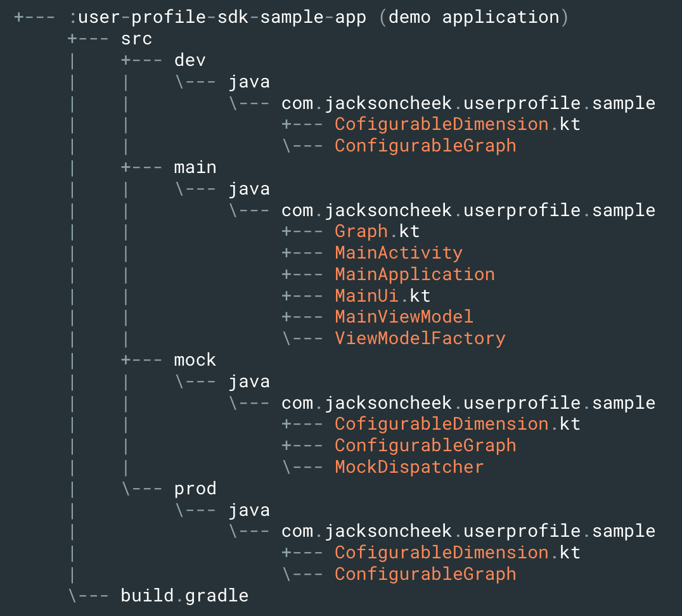The image size is (682, 616).
Task: Select the com.jacksoncheek.userprofile.sample package under main
Action: pyautogui.click(x=468, y=210)
